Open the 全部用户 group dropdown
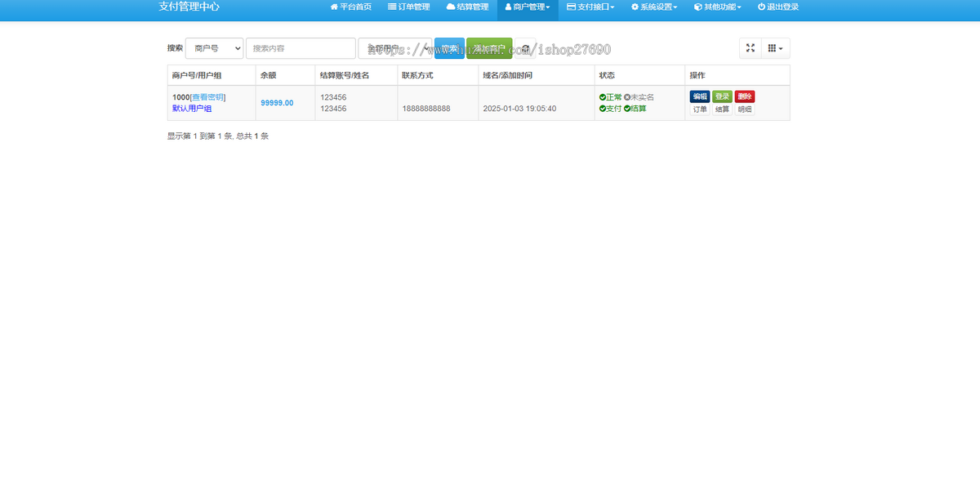 pos(394,48)
